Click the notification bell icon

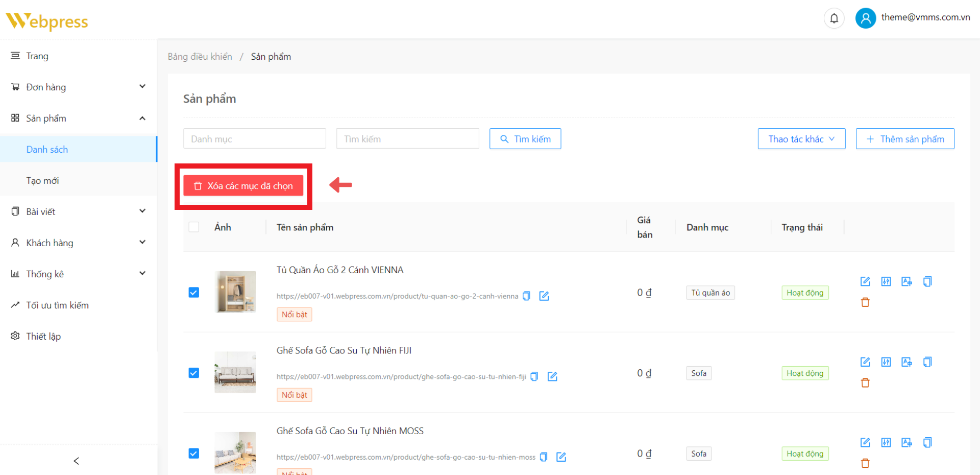tap(834, 19)
